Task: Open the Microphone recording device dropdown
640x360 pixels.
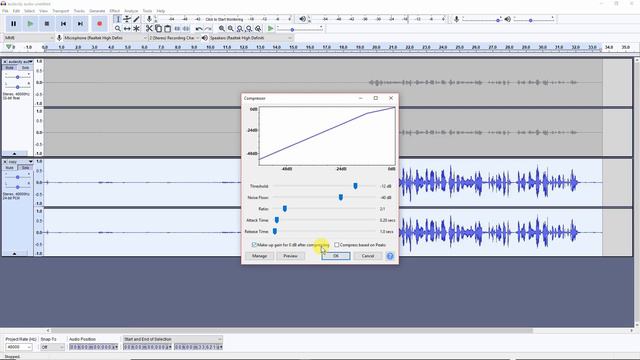Action: pos(105,38)
